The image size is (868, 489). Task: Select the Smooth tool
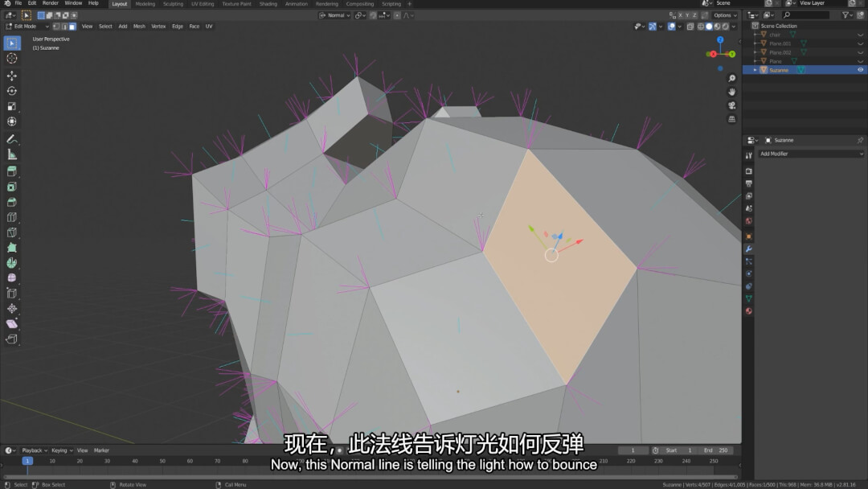[11, 278]
